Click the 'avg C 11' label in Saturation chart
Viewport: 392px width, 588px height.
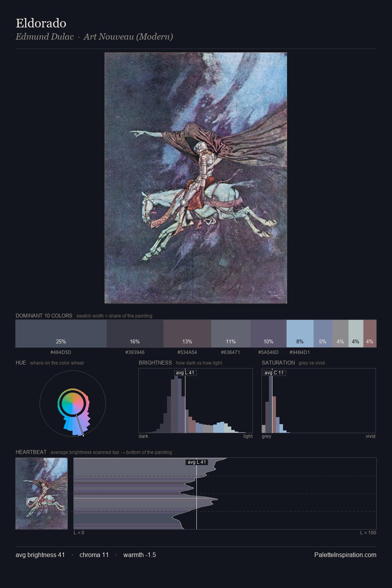click(274, 373)
